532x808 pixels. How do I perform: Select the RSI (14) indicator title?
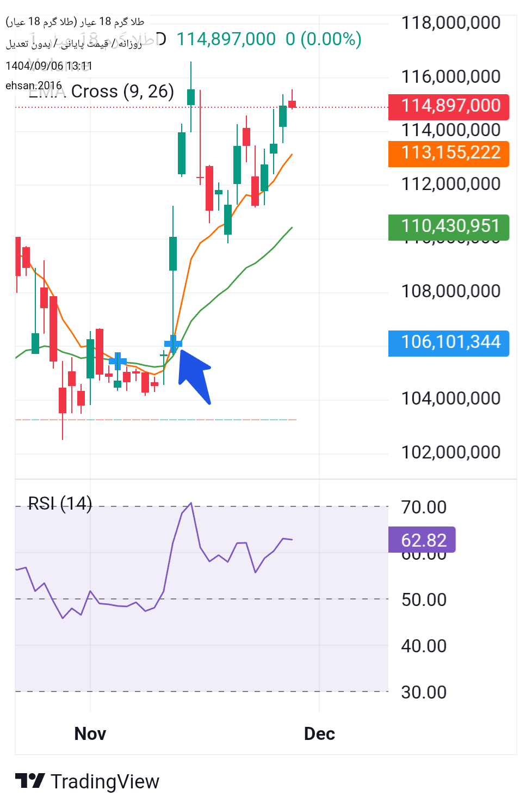click(60, 504)
